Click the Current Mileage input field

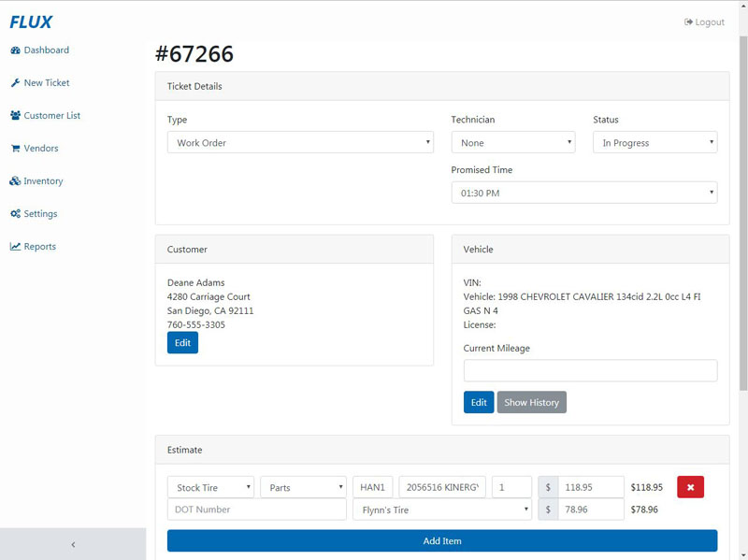[590, 370]
